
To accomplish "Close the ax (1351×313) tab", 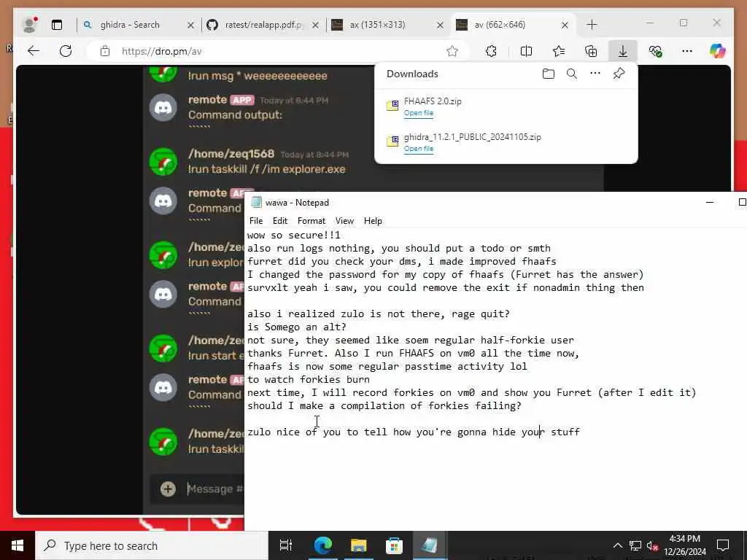I will (440, 26).
